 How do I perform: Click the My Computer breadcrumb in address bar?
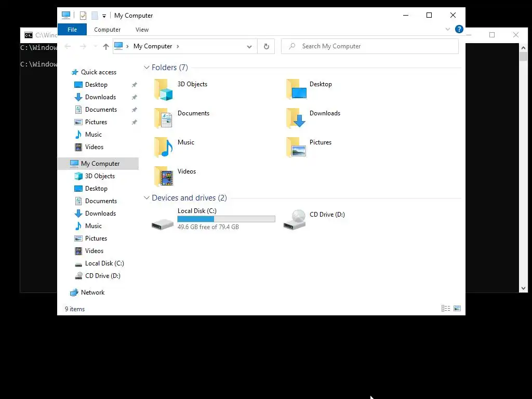[153, 46]
